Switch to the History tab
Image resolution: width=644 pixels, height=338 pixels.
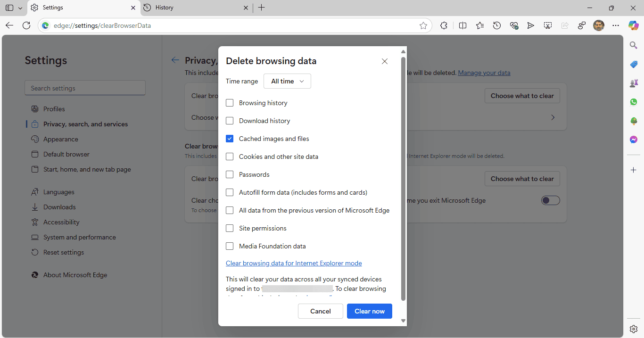(x=196, y=8)
